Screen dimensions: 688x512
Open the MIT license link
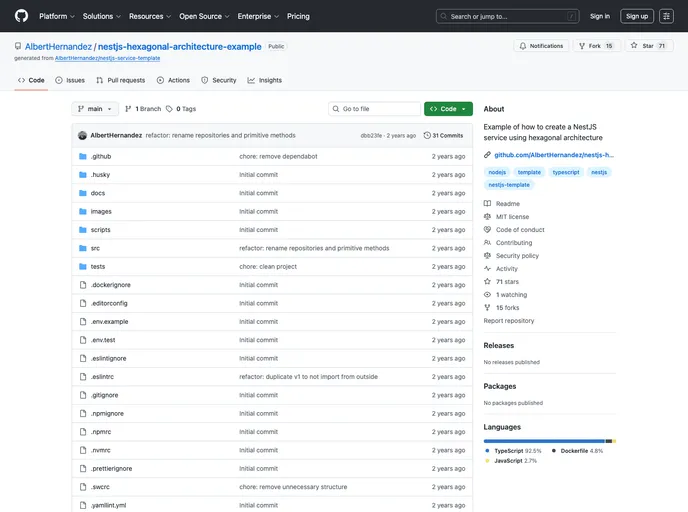tap(512, 216)
